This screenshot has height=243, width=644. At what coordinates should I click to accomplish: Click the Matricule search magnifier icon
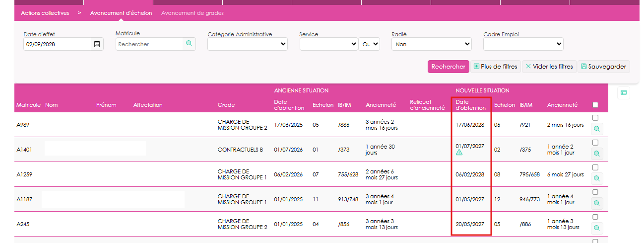point(189,44)
